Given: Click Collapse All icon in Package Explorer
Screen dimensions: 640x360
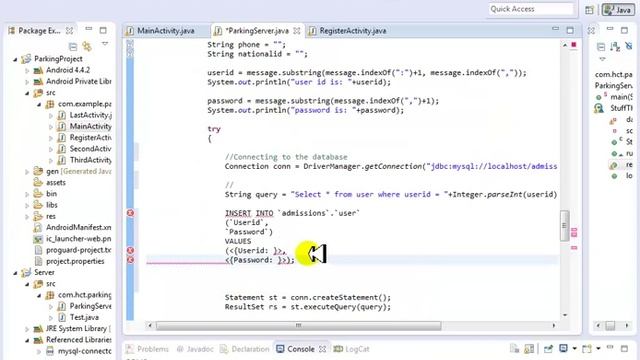Looking at the screenshot, I should [73, 47].
